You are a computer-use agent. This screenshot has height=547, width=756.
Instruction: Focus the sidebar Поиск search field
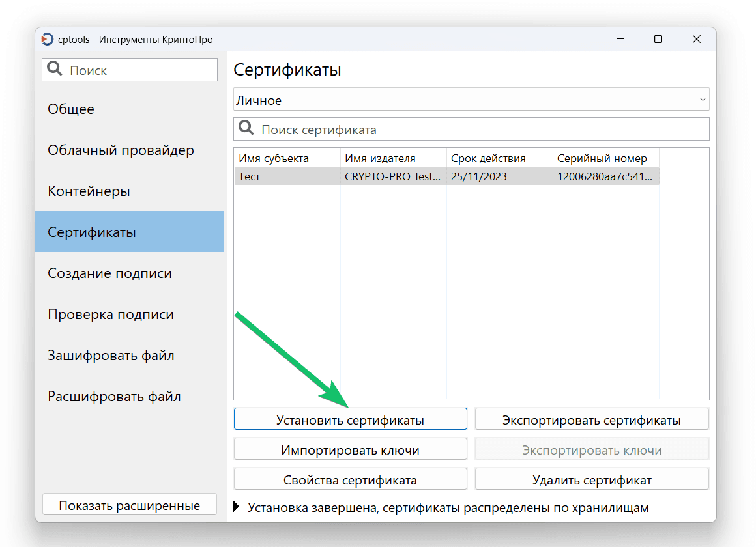point(130,70)
